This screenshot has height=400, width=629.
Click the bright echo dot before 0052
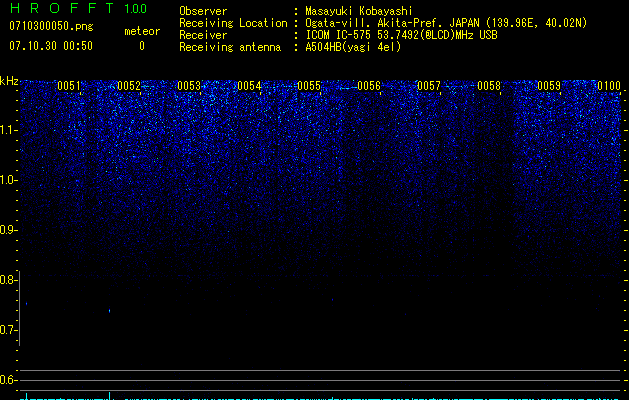click(x=110, y=311)
